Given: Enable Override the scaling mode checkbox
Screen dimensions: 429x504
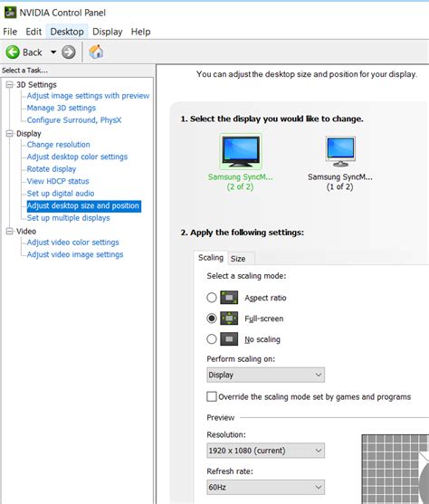Looking at the screenshot, I should coord(212,396).
